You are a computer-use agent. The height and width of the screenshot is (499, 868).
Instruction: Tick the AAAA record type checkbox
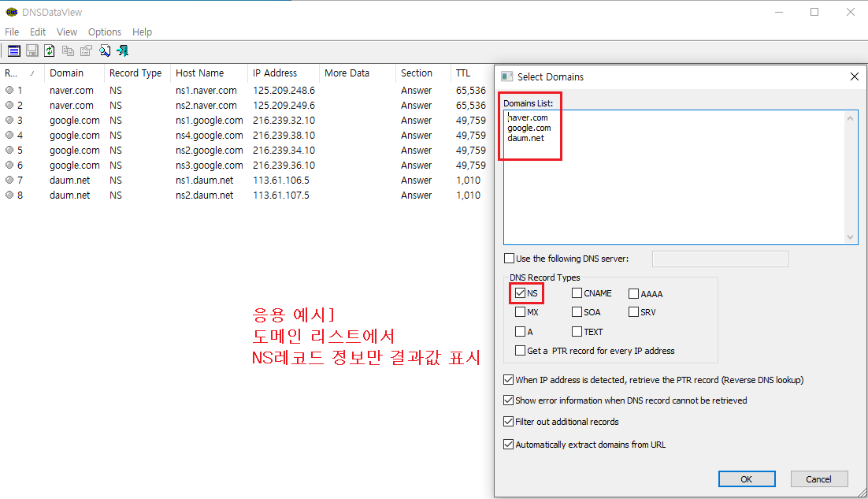click(x=634, y=293)
